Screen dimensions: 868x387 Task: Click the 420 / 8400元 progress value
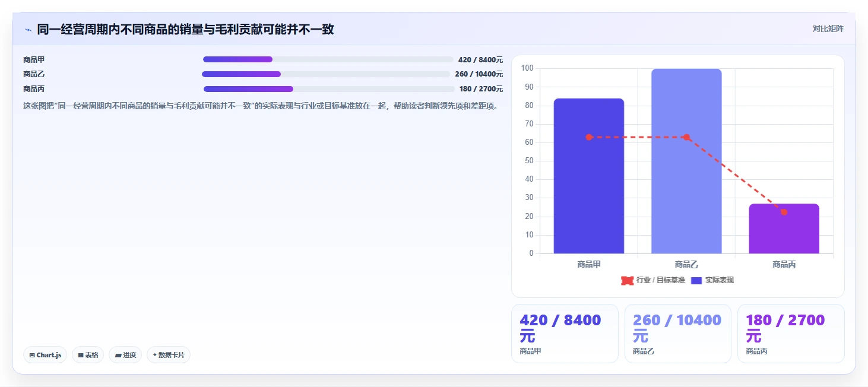coord(480,60)
